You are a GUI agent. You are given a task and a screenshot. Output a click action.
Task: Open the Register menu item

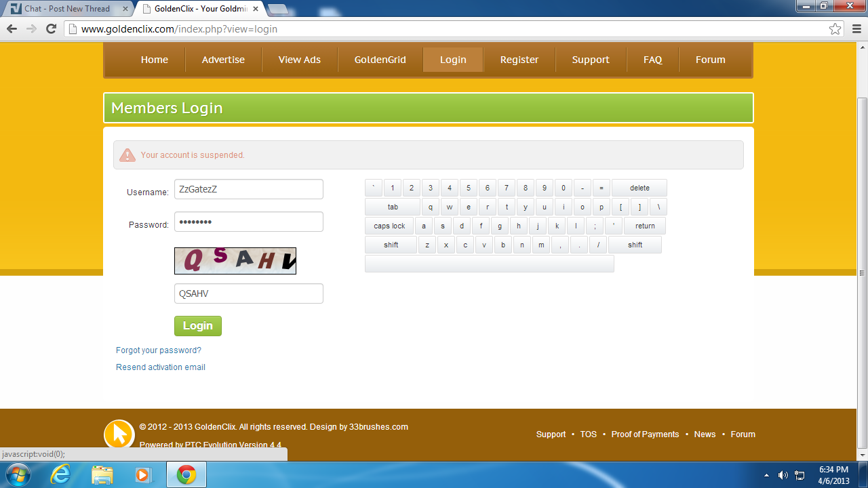[519, 60]
